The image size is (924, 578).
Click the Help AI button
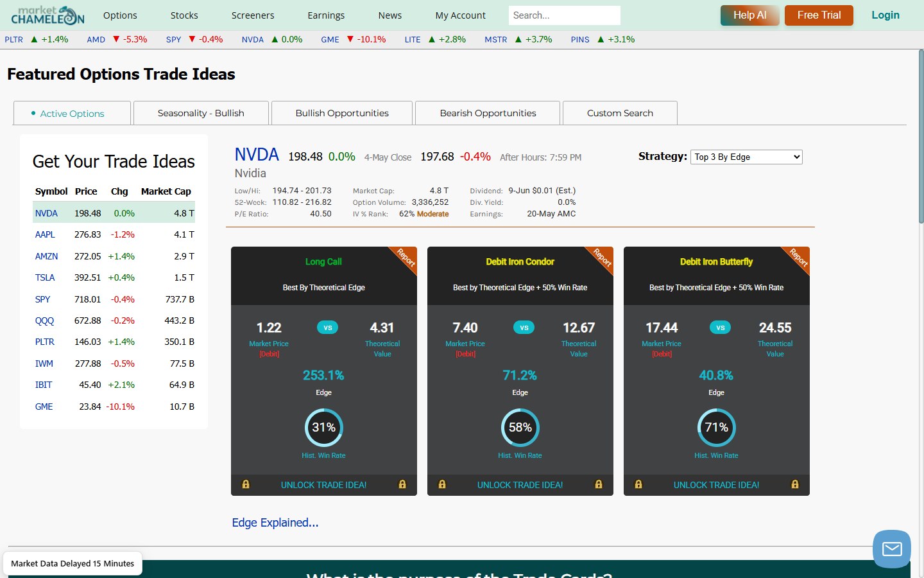tap(749, 15)
